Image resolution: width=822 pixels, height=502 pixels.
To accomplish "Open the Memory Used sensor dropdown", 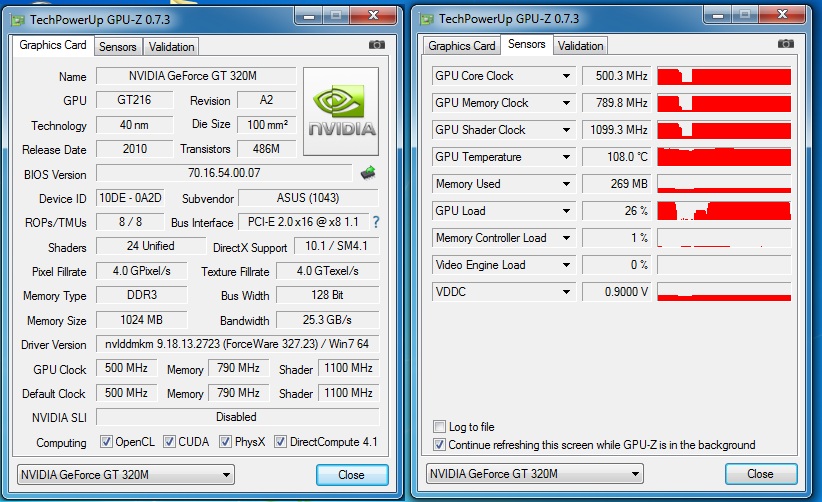I will coord(566,184).
